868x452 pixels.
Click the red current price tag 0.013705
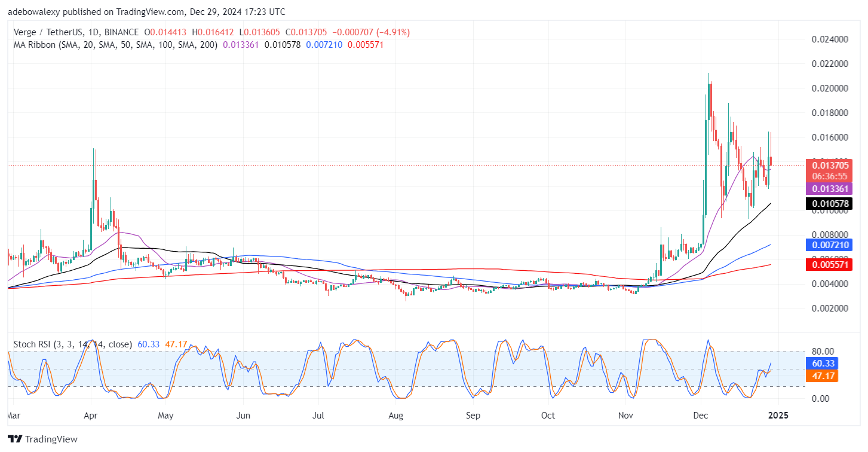pyautogui.click(x=829, y=166)
